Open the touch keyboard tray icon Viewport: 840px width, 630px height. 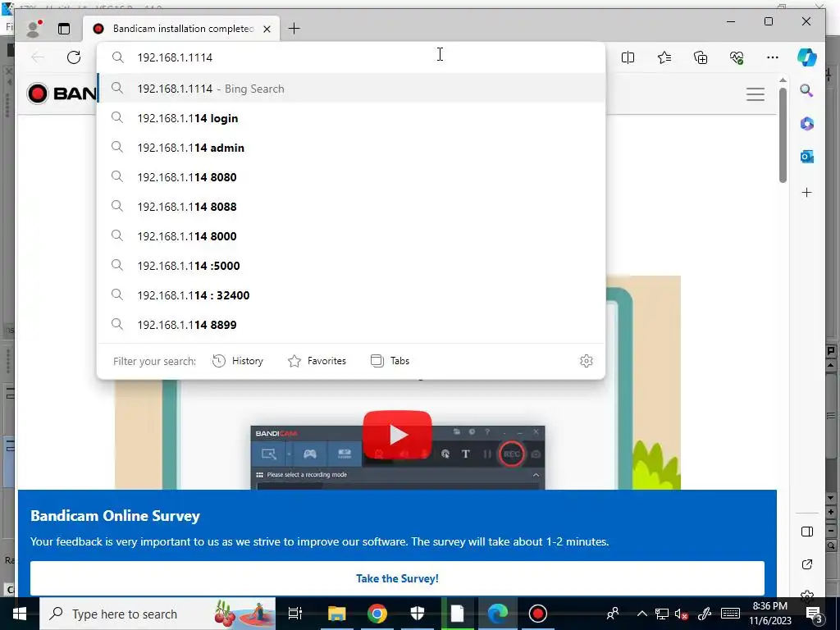click(x=730, y=614)
